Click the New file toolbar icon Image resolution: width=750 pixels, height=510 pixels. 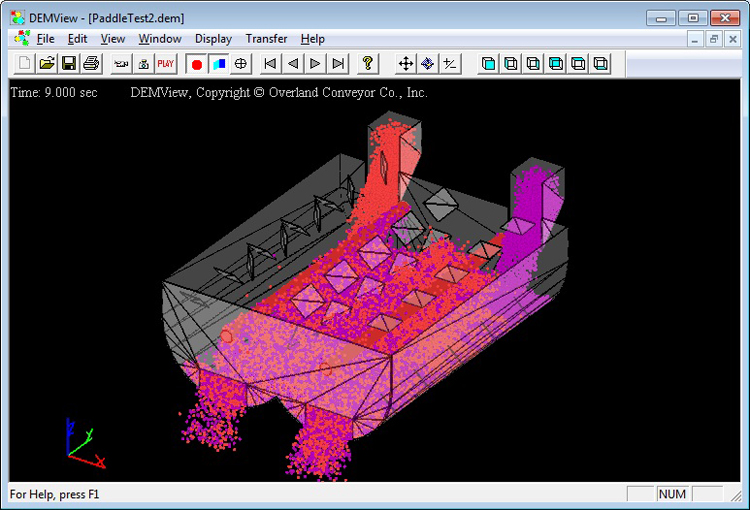tap(23, 64)
